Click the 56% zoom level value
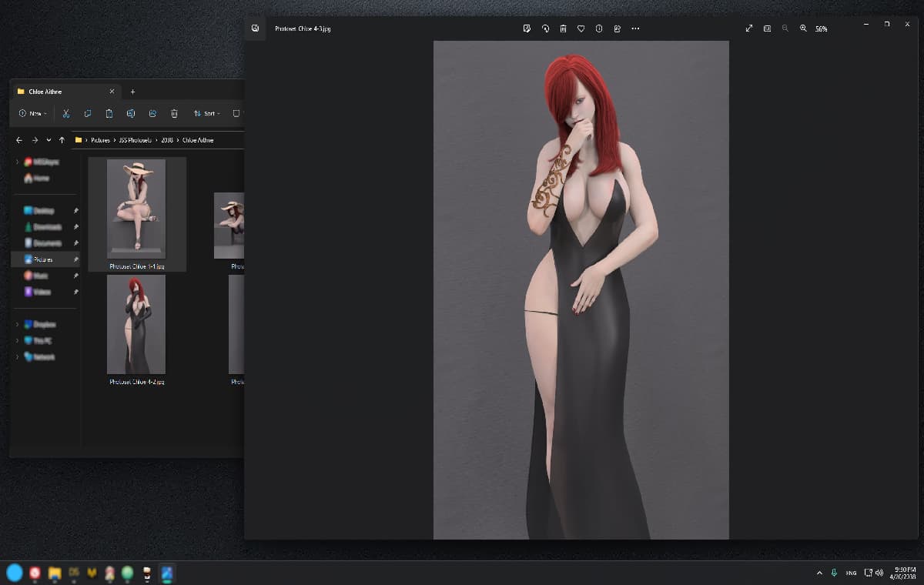 (x=822, y=29)
